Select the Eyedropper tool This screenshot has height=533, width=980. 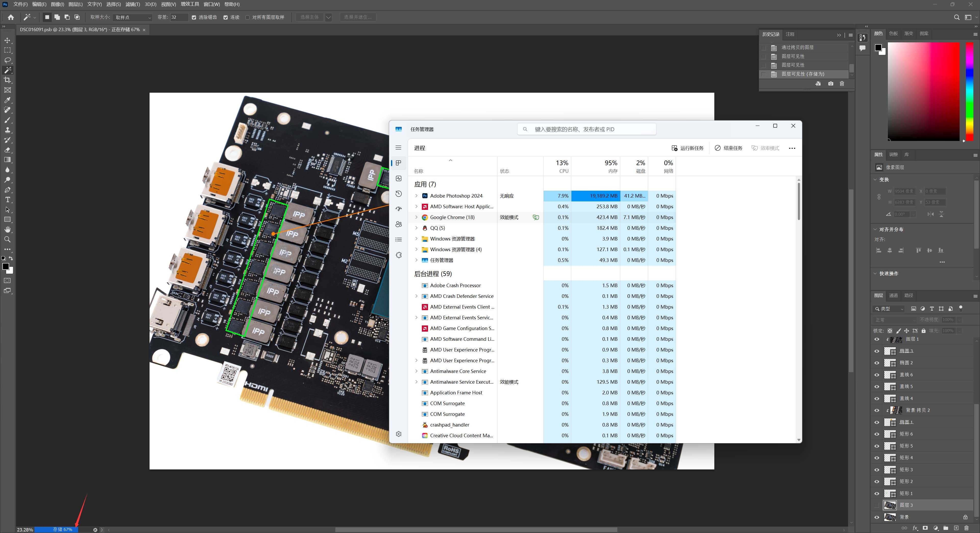(7, 100)
